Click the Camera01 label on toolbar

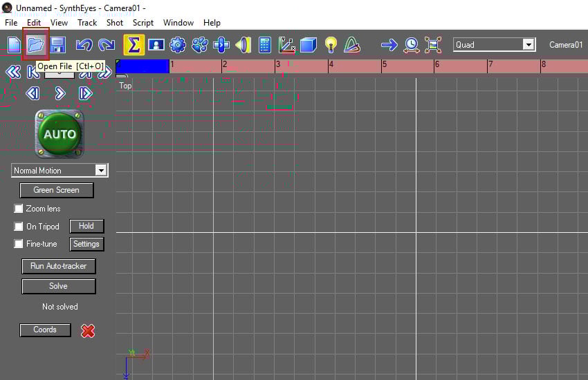click(x=566, y=45)
